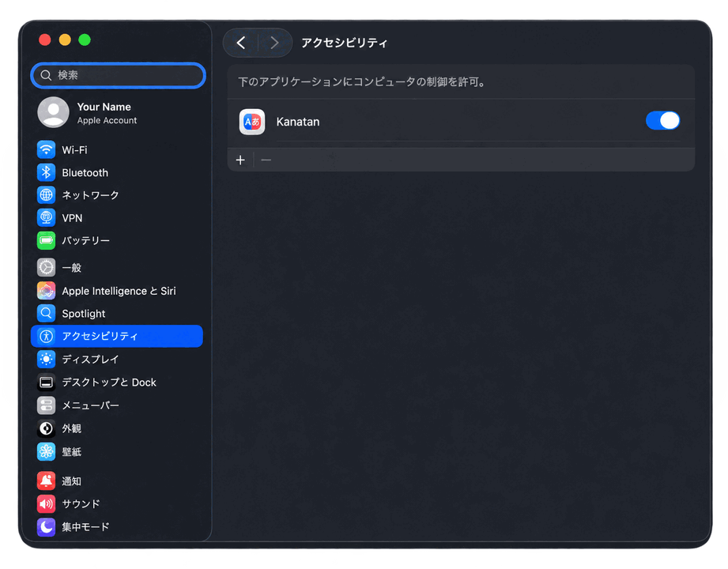Click the ディスプレイ sun icon
728x569 pixels.
(46, 360)
